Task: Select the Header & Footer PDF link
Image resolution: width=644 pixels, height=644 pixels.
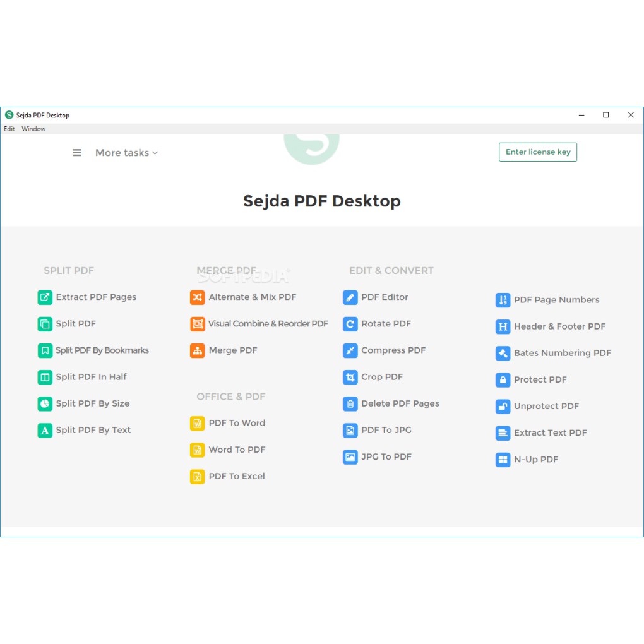Action: (559, 326)
